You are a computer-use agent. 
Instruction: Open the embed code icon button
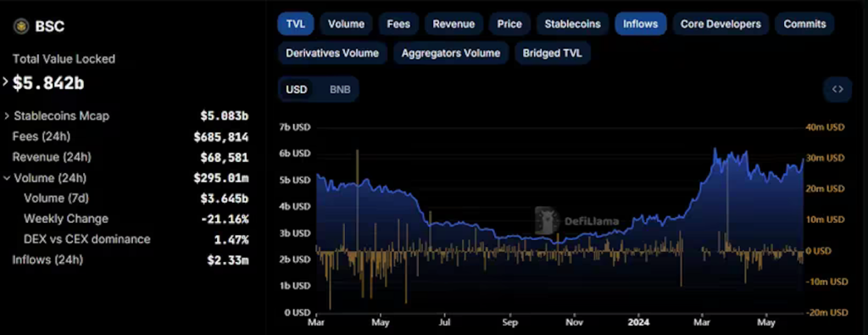point(837,89)
